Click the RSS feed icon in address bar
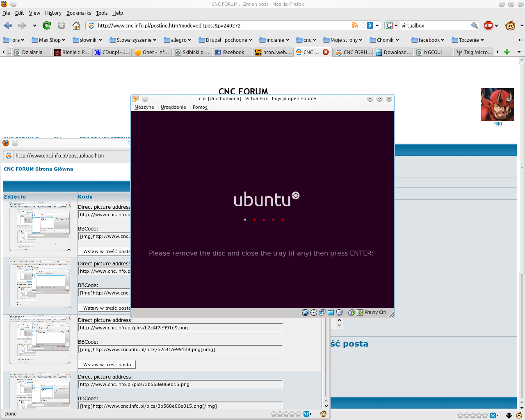 click(355, 25)
